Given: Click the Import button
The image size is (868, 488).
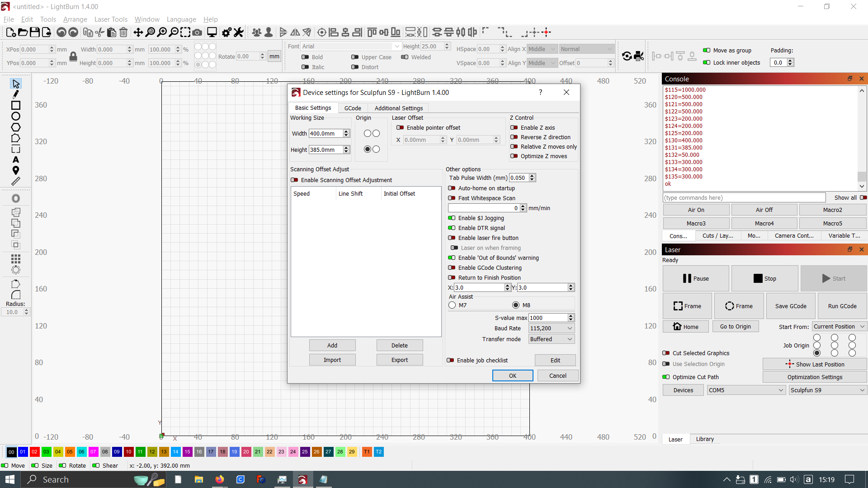Looking at the screenshot, I should coord(332,360).
